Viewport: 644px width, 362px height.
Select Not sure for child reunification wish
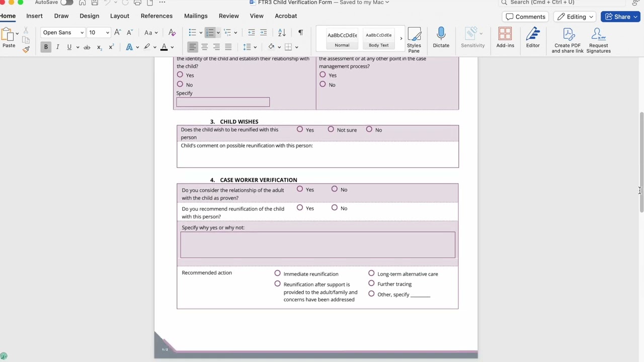(x=331, y=129)
